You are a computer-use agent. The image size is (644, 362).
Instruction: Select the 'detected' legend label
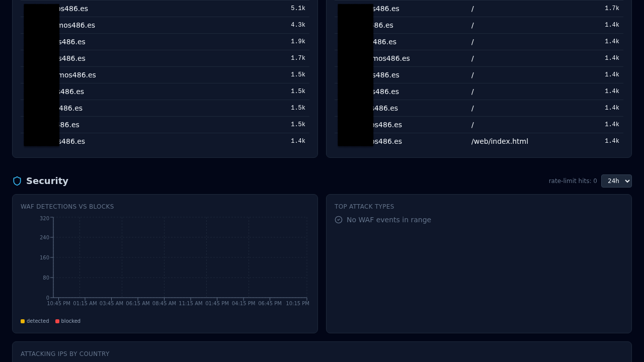38,321
